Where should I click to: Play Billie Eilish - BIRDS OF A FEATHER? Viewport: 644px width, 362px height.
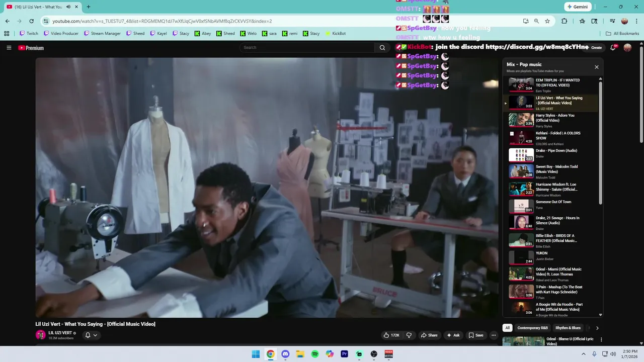click(551, 240)
